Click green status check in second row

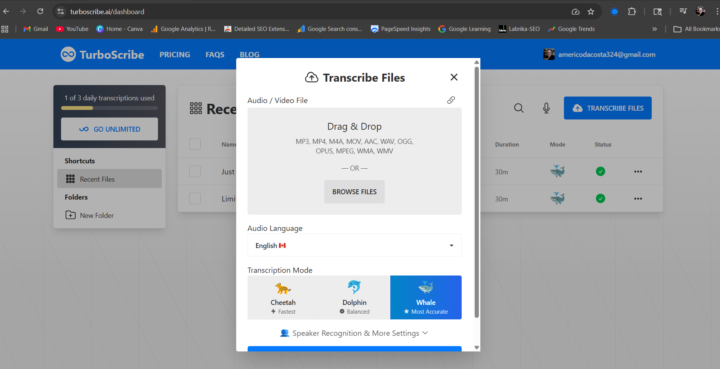coord(600,198)
